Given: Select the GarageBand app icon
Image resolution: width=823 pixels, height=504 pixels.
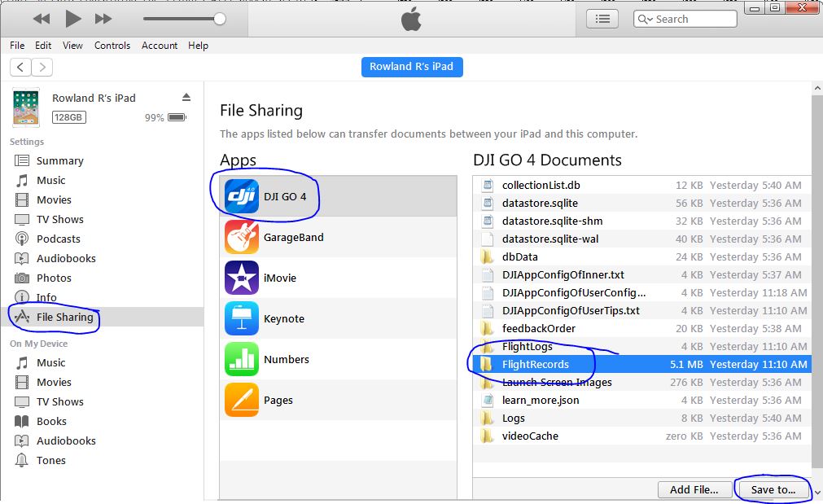Looking at the screenshot, I should click(x=242, y=237).
